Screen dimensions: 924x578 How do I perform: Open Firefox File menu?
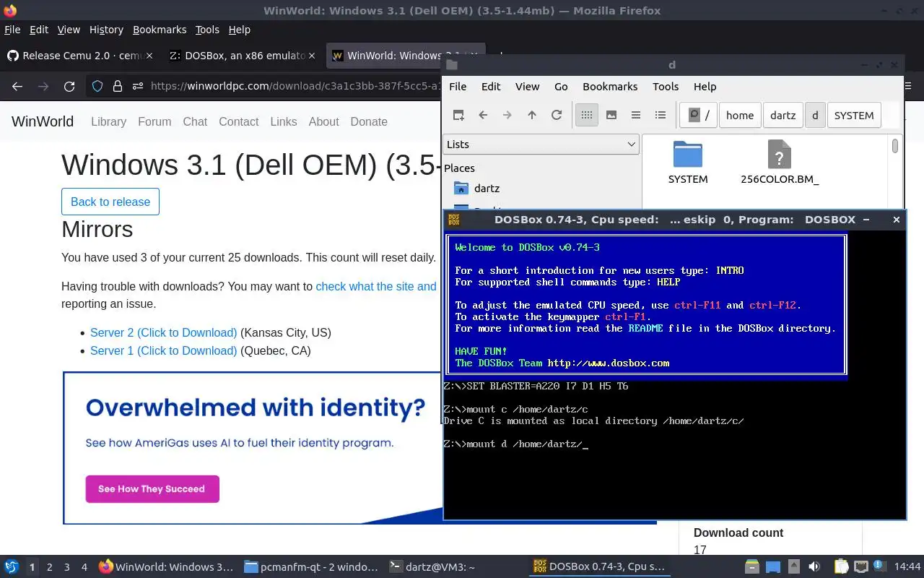(12, 30)
